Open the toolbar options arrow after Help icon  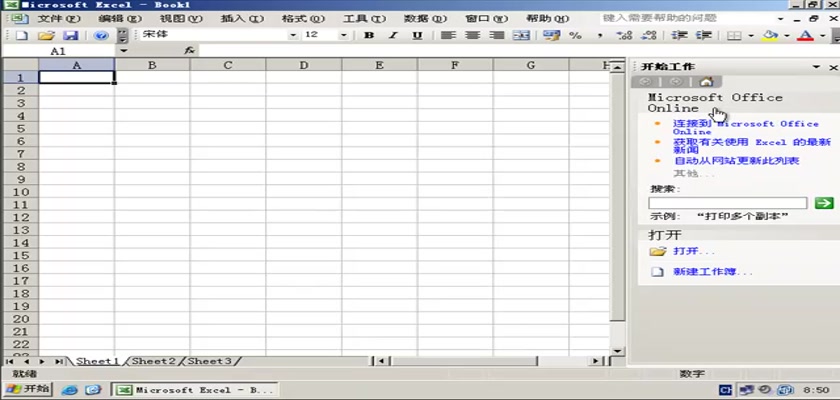pos(123,36)
